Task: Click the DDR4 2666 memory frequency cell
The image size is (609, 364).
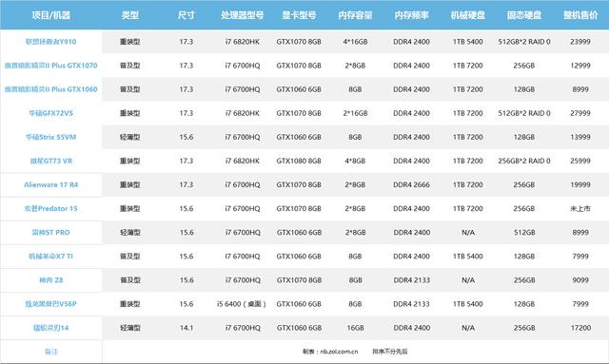Action: pos(411,184)
